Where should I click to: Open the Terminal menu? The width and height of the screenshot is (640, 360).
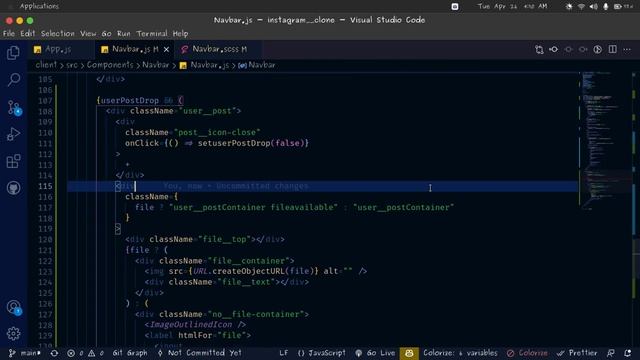click(152, 33)
